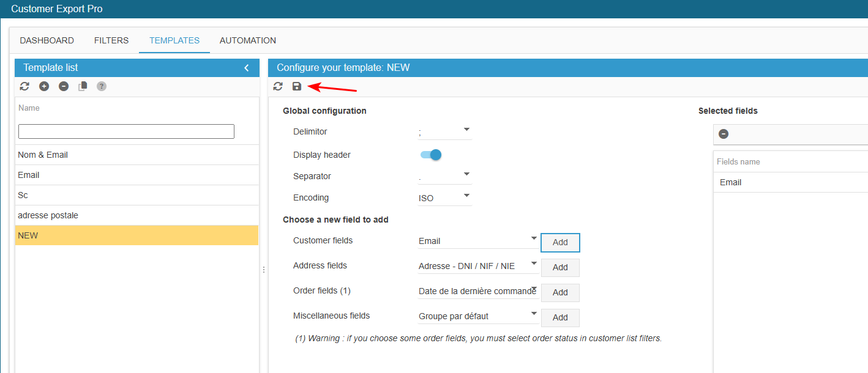Add the Order fields selection

(x=560, y=292)
